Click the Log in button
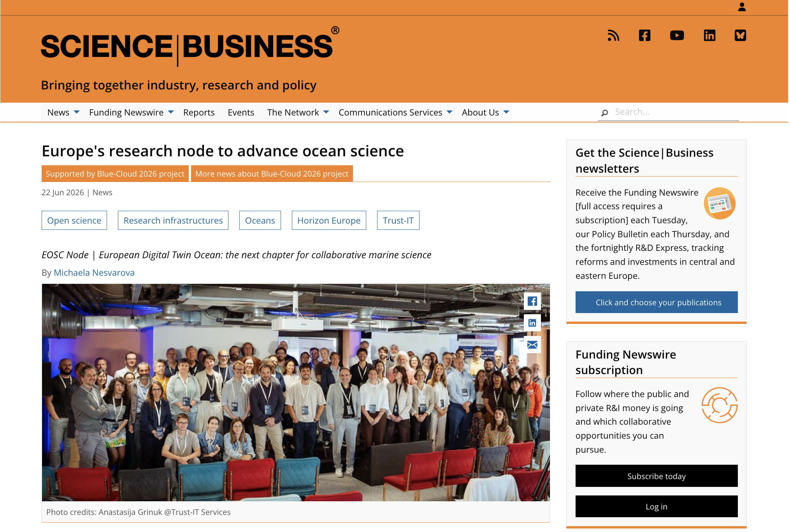The height and width of the screenshot is (532, 790). click(657, 506)
